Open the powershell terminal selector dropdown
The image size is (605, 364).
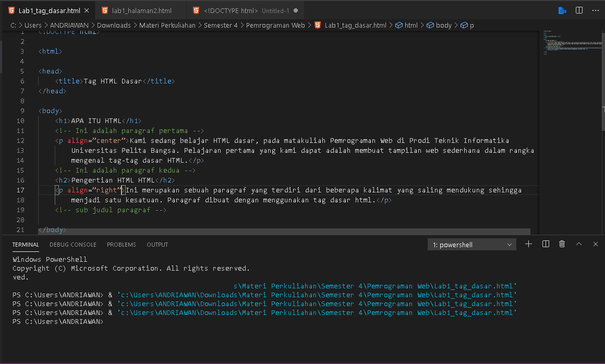(x=471, y=245)
